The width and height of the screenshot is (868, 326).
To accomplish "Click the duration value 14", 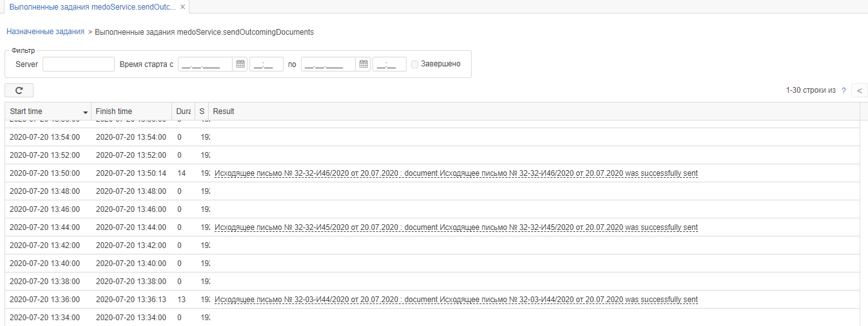I will point(182,173).
